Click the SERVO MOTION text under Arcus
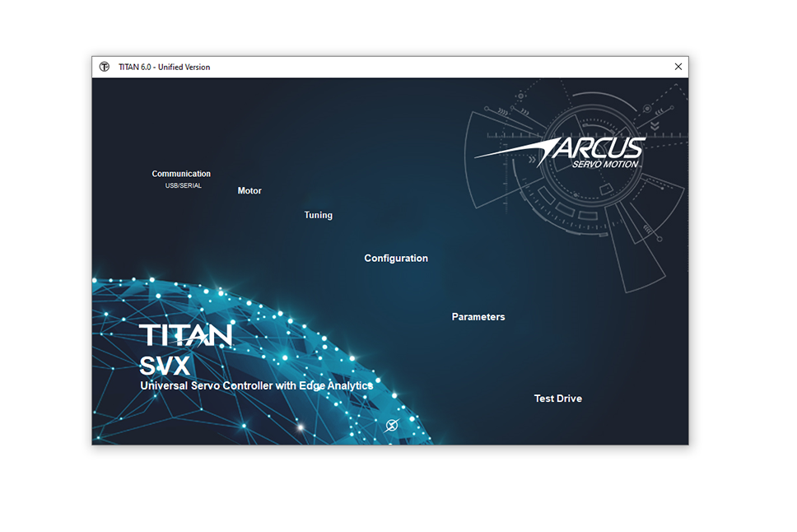The image size is (797, 532). (x=606, y=164)
